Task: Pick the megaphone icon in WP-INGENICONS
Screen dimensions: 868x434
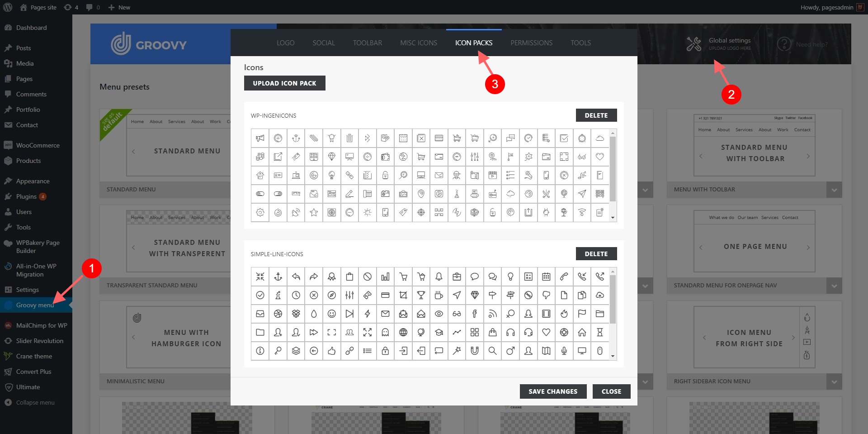Action: (x=260, y=138)
